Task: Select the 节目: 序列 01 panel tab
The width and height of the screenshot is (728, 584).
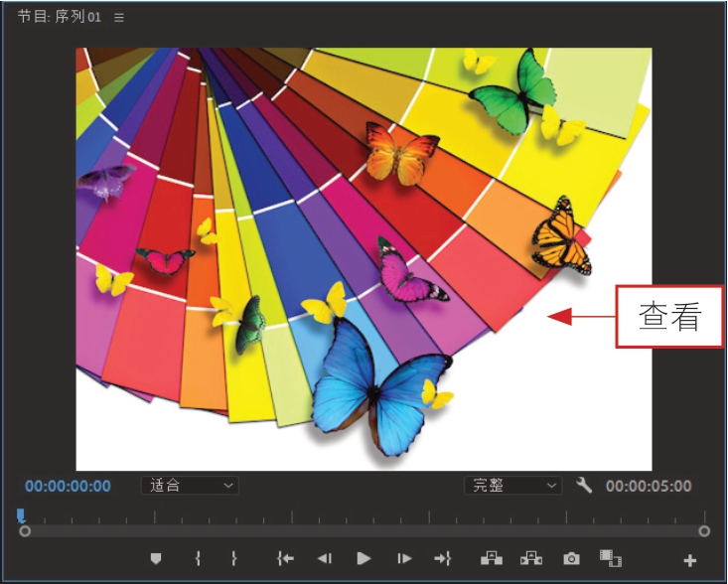Action: click(59, 18)
